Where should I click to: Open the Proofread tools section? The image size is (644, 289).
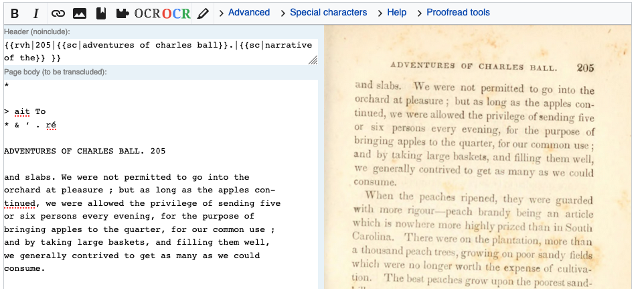[453, 13]
